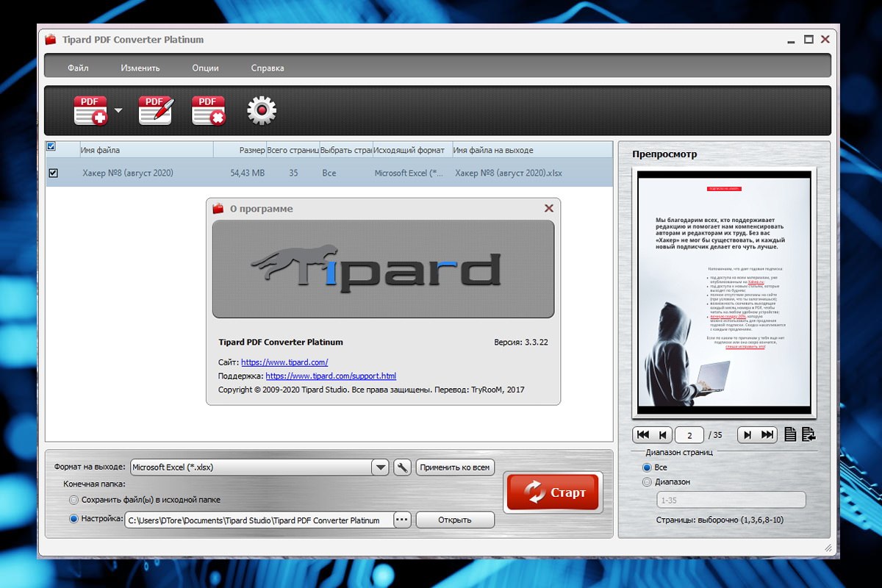Select the Настройка radio button
882x588 pixels.
pos(73,519)
